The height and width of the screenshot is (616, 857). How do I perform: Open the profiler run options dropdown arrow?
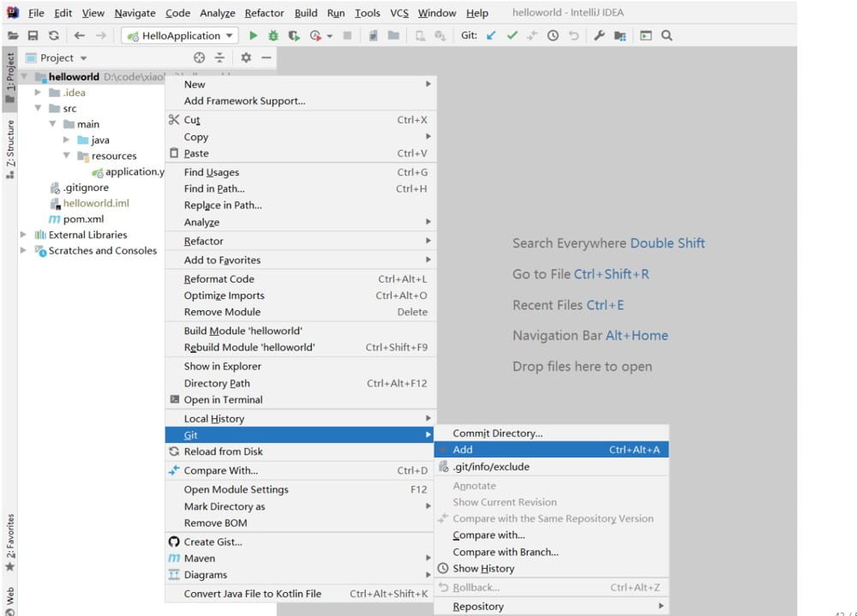[x=330, y=36]
